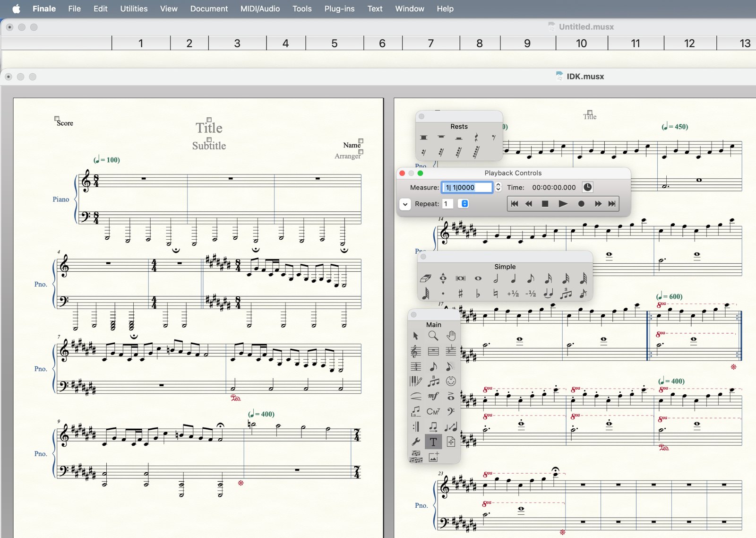Select the Hand Grabber tool
756x538 pixels.
(x=451, y=336)
